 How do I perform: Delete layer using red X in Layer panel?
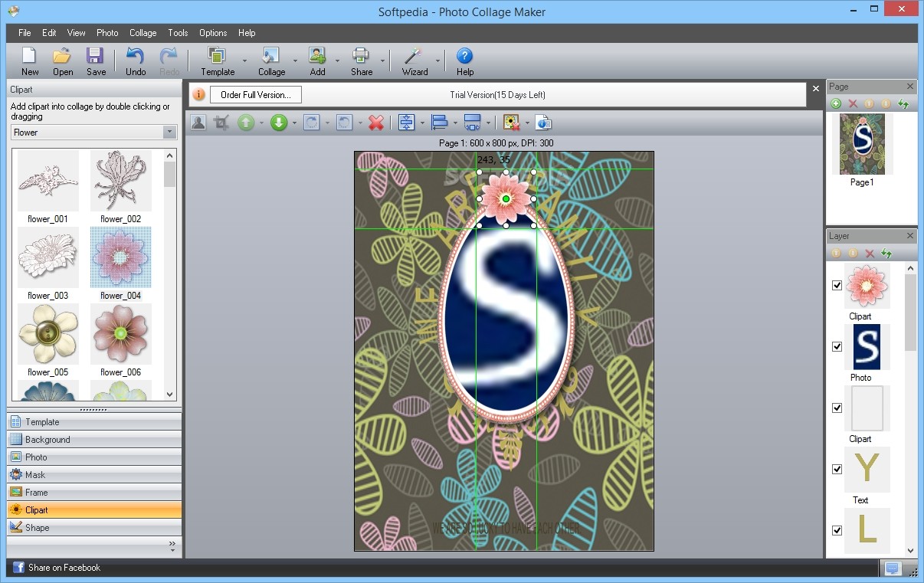coord(870,253)
